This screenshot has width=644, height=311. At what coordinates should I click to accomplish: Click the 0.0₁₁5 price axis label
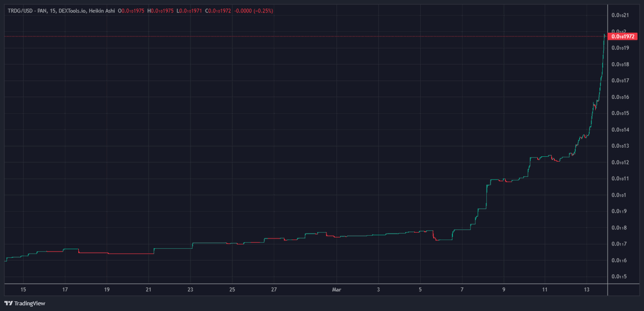618,277
